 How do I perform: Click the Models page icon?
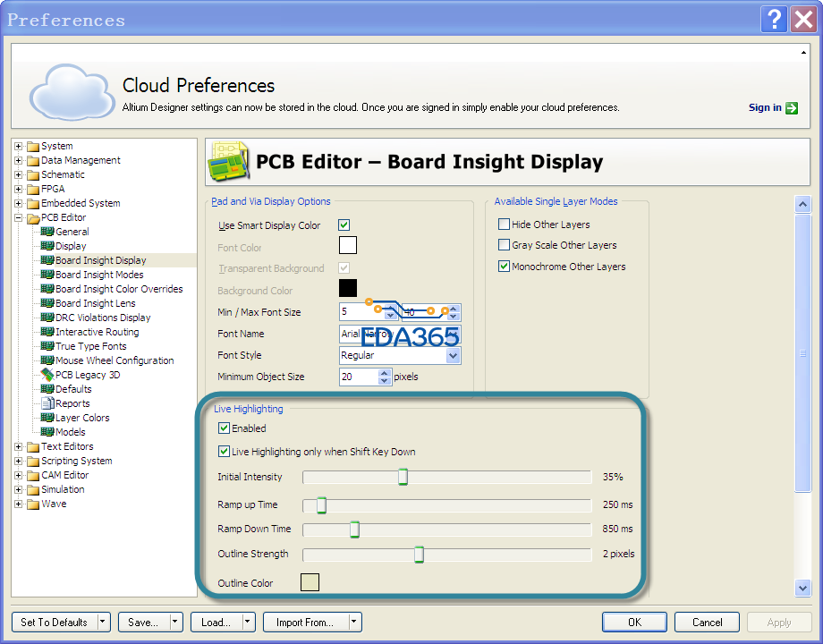(47, 431)
